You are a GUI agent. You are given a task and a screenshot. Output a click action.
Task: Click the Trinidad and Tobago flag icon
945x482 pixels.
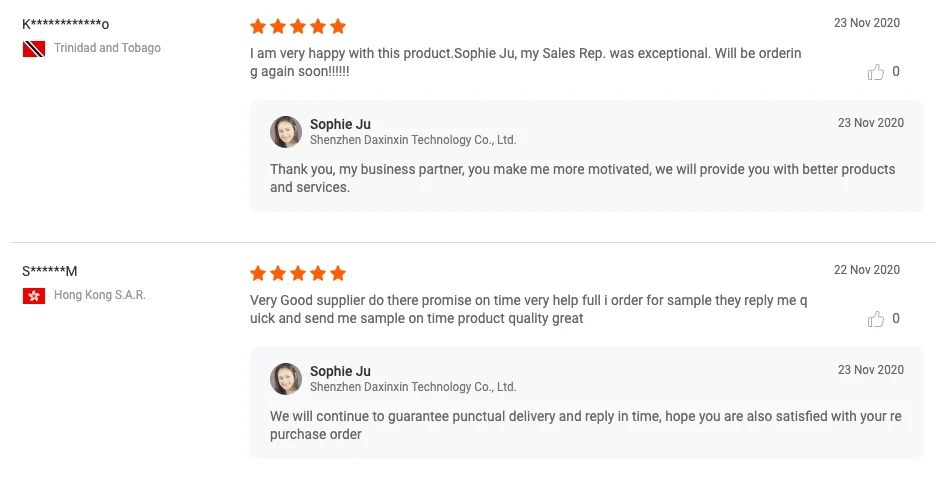click(34, 48)
